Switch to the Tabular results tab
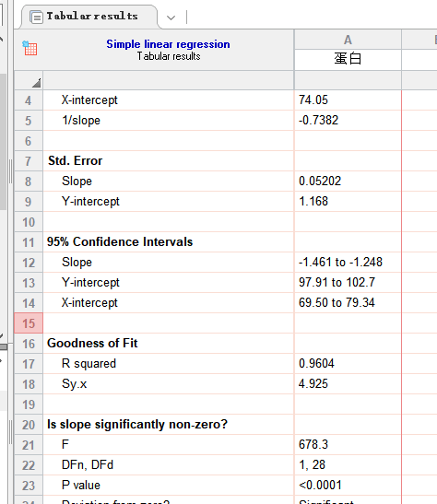Screen dimensions: 437x504 [x=89, y=17]
